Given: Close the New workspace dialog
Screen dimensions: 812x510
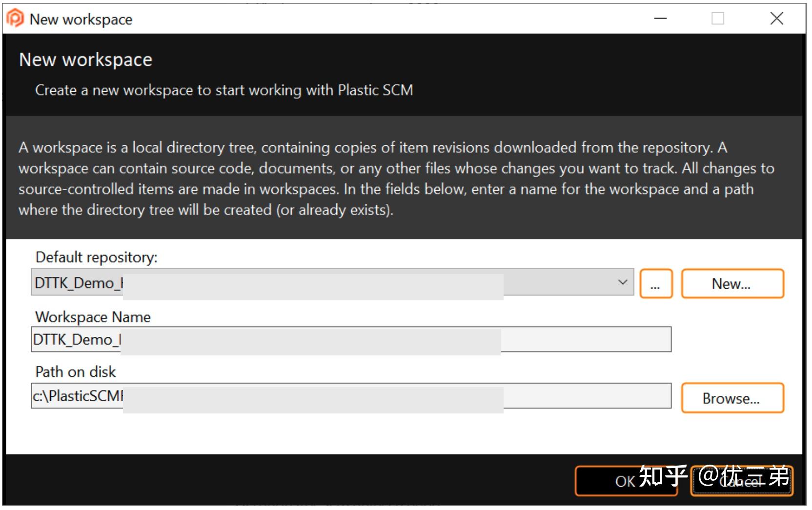Looking at the screenshot, I should click(x=776, y=19).
